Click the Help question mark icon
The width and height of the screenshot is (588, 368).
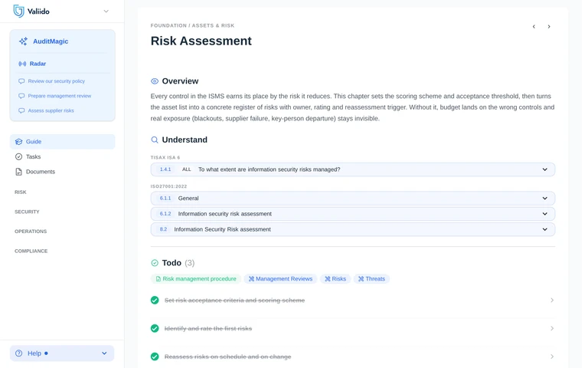[18, 353]
